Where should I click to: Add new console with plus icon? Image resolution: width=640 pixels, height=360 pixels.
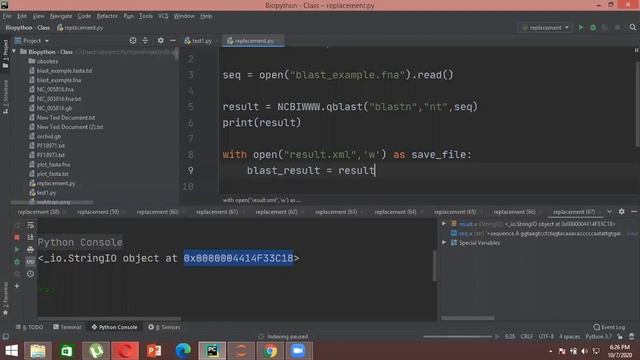(17, 286)
